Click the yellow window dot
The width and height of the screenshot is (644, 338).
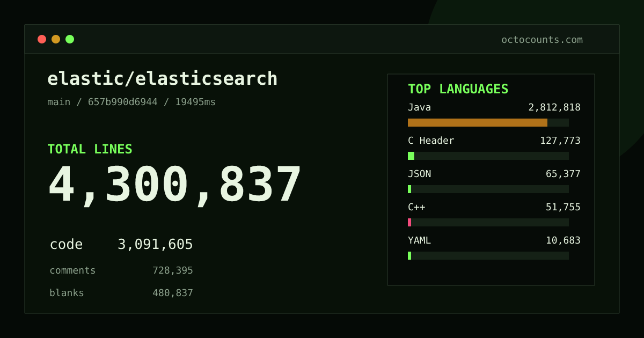point(56,39)
